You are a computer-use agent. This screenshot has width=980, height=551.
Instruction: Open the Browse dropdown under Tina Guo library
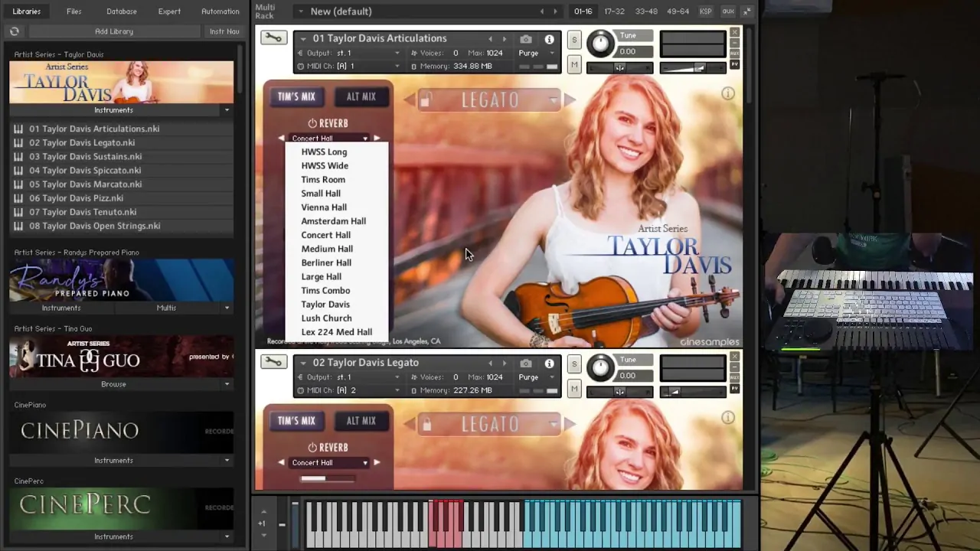pos(227,384)
